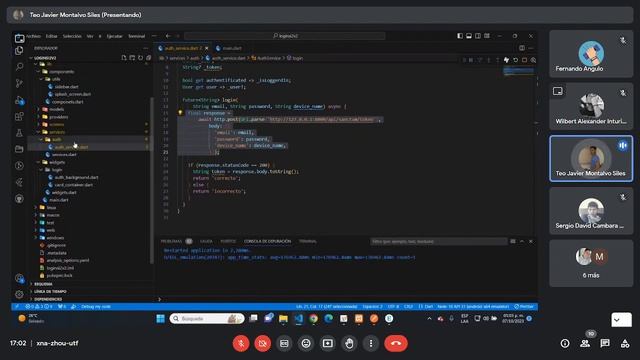Screen dimensions: 640x360
Task: Open the Terminal menu in the menu bar
Action: [x=137, y=36]
